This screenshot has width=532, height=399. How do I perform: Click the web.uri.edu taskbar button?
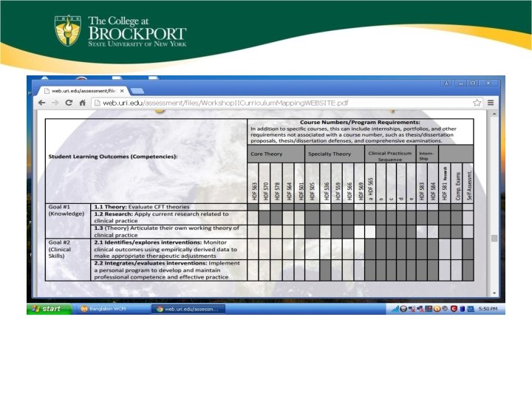click(x=188, y=309)
